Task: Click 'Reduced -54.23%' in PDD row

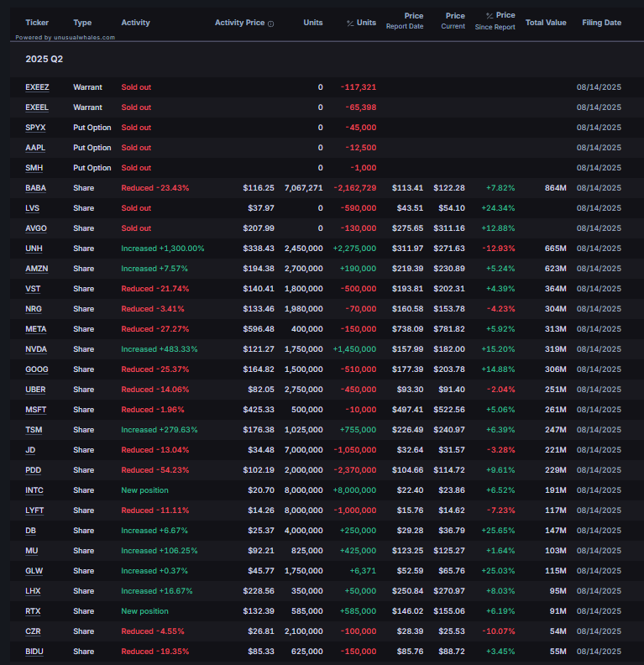Action: click(155, 470)
